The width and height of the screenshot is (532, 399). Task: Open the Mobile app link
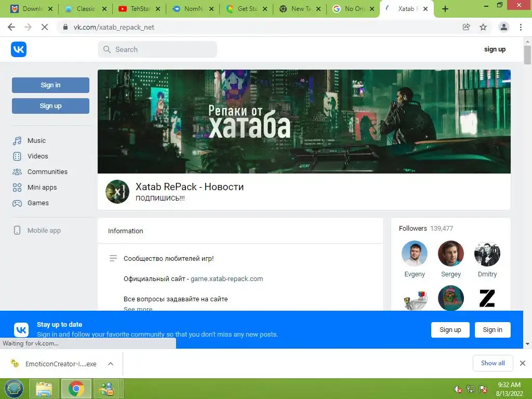click(37, 230)
